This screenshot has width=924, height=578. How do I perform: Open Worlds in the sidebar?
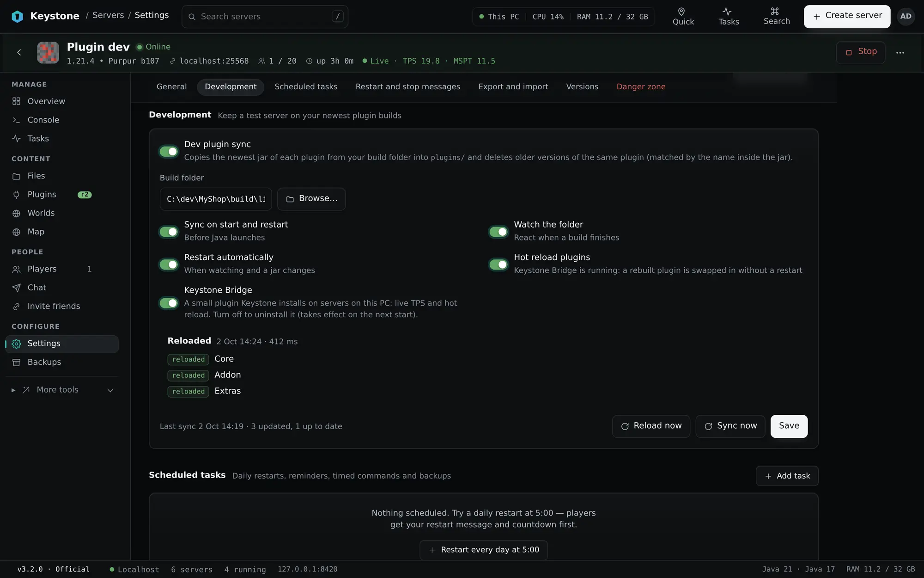click(x=62, y=213)
